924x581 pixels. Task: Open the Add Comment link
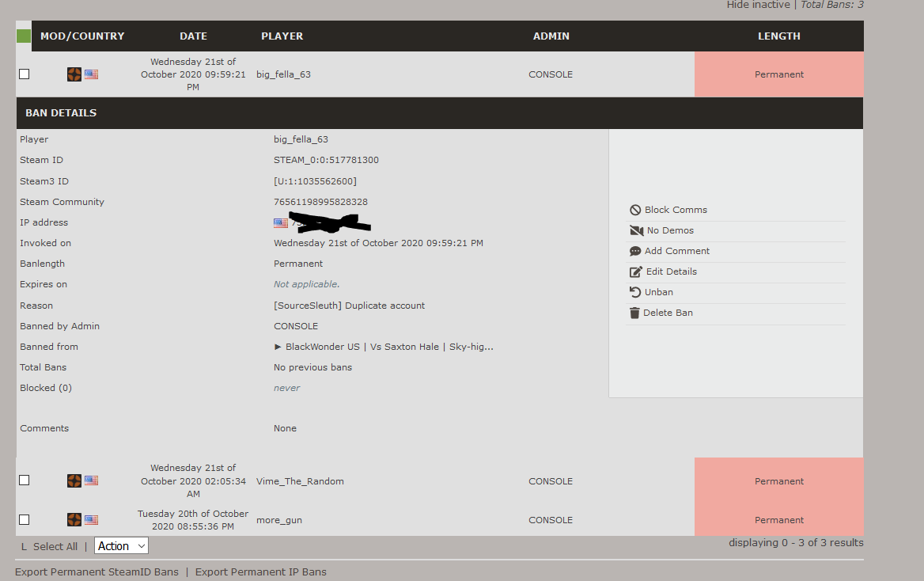point(677,251)
